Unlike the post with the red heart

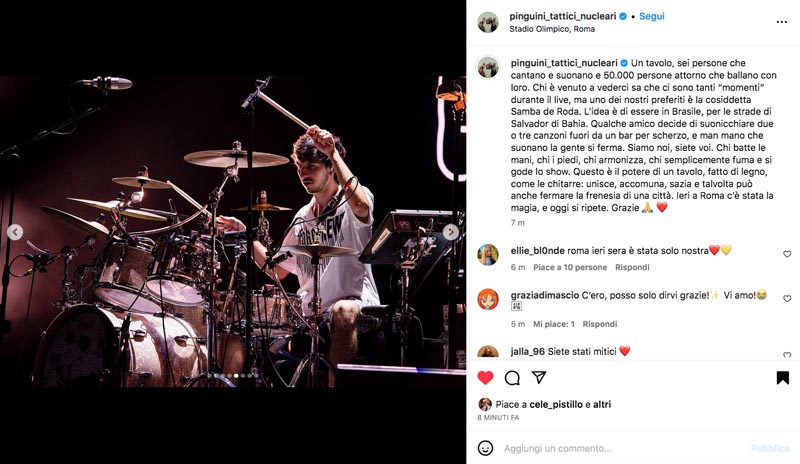coord(485,378)
